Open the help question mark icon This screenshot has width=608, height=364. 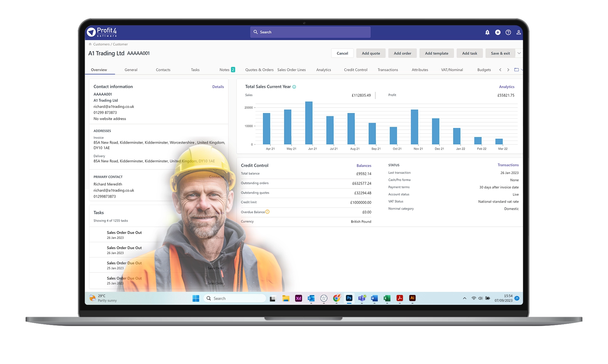[x=508, y=32]
